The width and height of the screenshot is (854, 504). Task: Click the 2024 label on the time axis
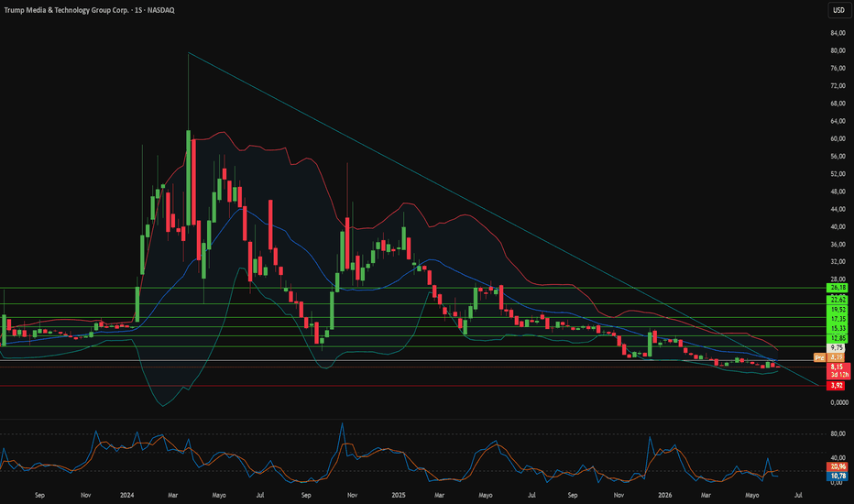[126, 495]
